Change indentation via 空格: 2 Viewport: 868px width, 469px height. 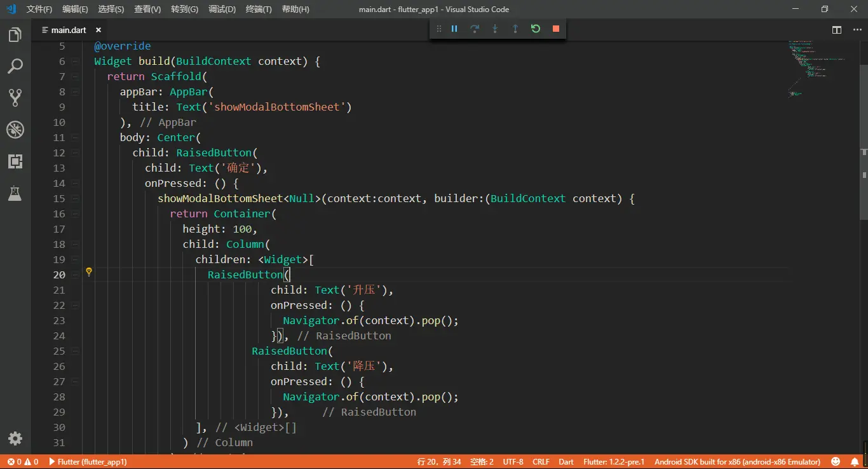click(x=482, y=462)
